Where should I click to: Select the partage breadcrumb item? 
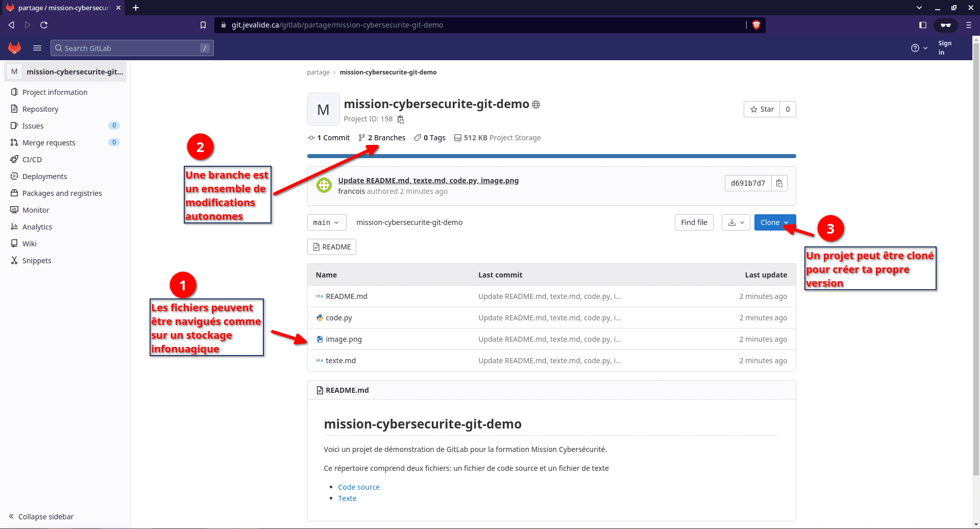[x=318, y=72]
